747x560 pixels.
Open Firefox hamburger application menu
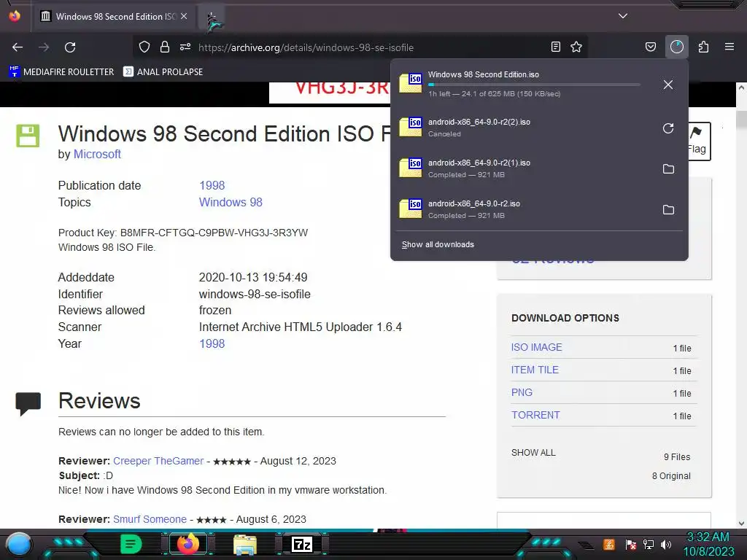729,47
